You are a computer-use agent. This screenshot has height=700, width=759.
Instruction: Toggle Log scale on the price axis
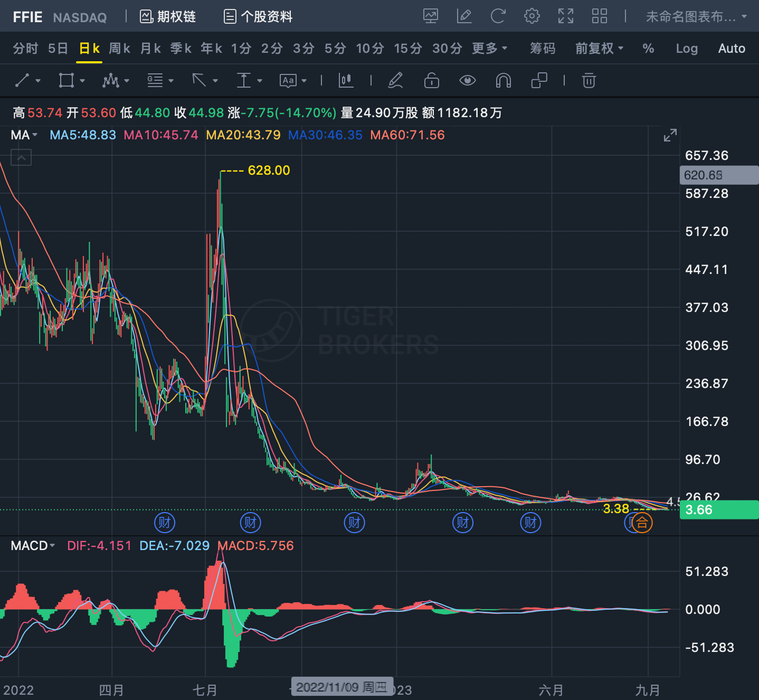687,49
